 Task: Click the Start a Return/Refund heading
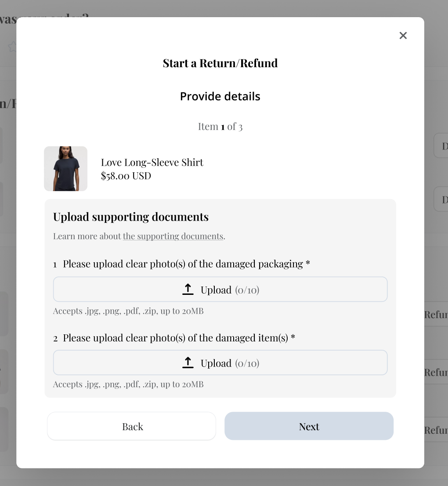[220, 63]
